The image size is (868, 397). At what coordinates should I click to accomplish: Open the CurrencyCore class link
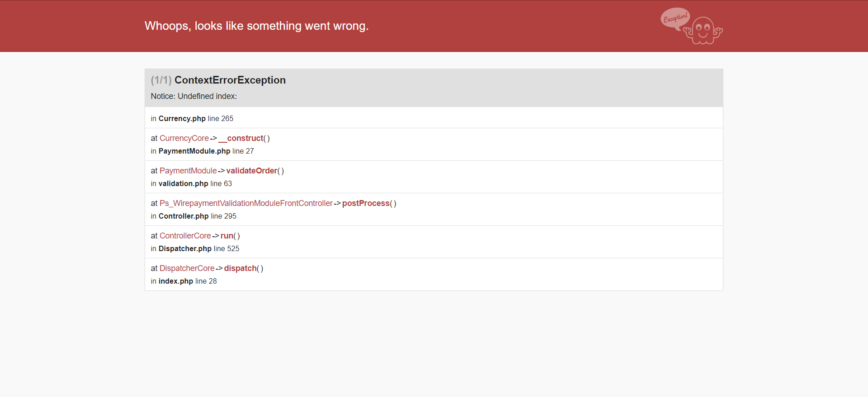click(184, 138)
